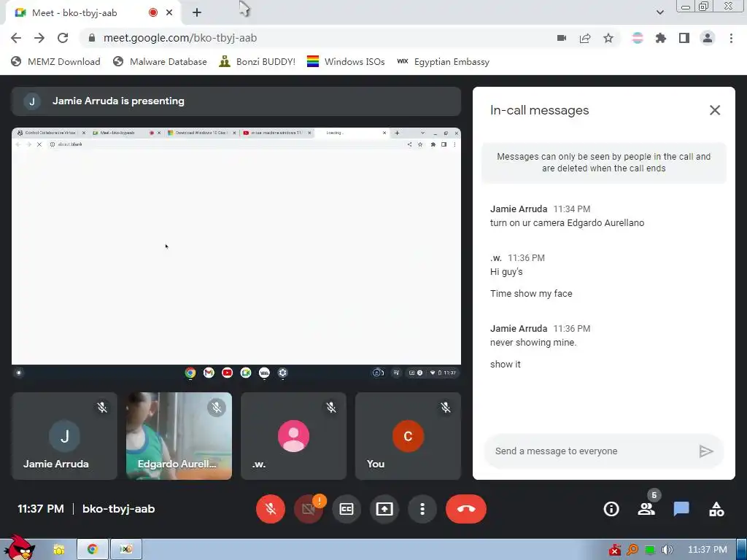
Task: Click the volume speaker tray icon
Action: pyautogui.click(x=667, y=550)
